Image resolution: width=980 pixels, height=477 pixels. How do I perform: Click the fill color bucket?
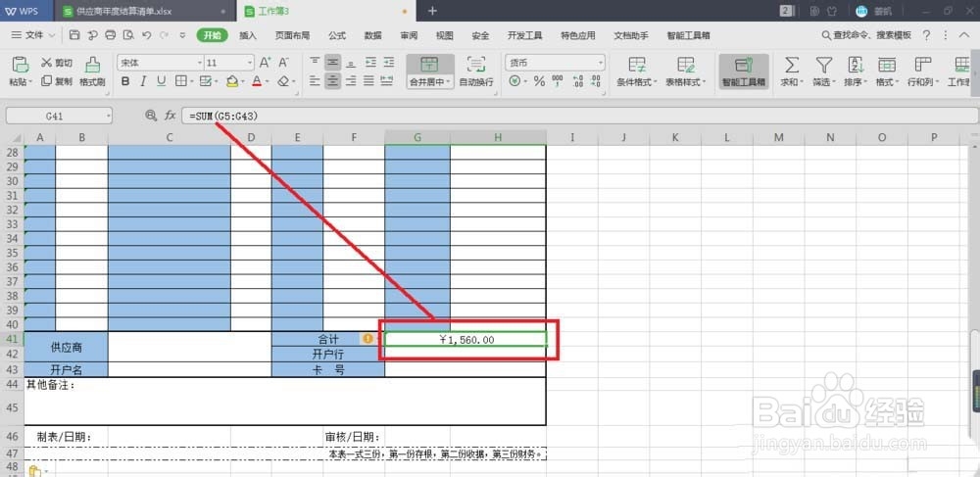(x=232, y=81)
